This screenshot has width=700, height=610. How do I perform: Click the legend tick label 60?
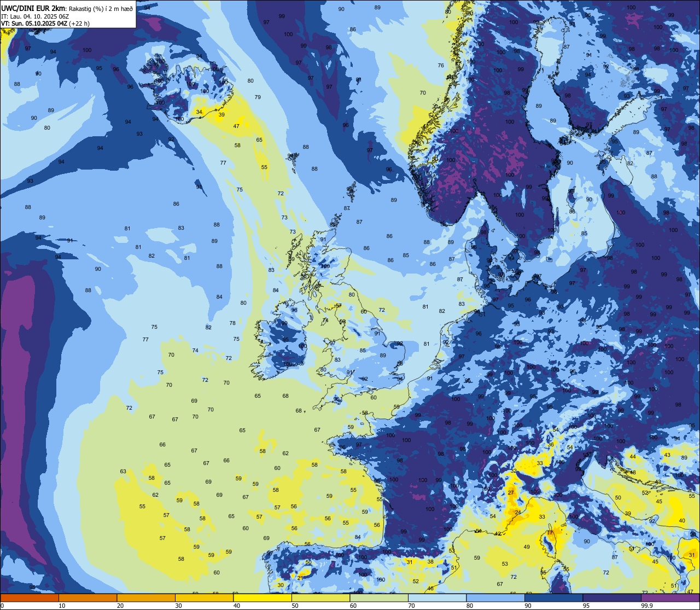[x=353, y=605]
